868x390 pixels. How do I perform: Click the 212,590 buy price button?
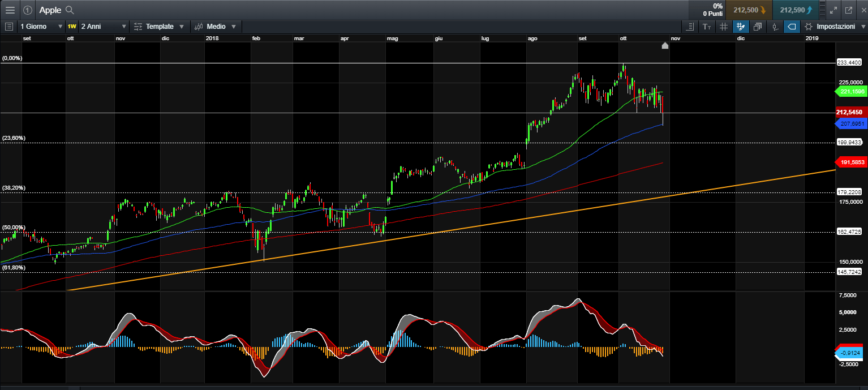[x=796, y=10]
